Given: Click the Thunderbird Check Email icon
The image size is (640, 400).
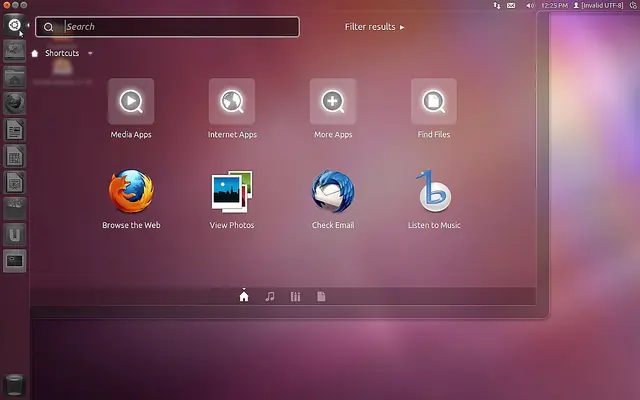Looking at the screenshot, I should (333, 191).
